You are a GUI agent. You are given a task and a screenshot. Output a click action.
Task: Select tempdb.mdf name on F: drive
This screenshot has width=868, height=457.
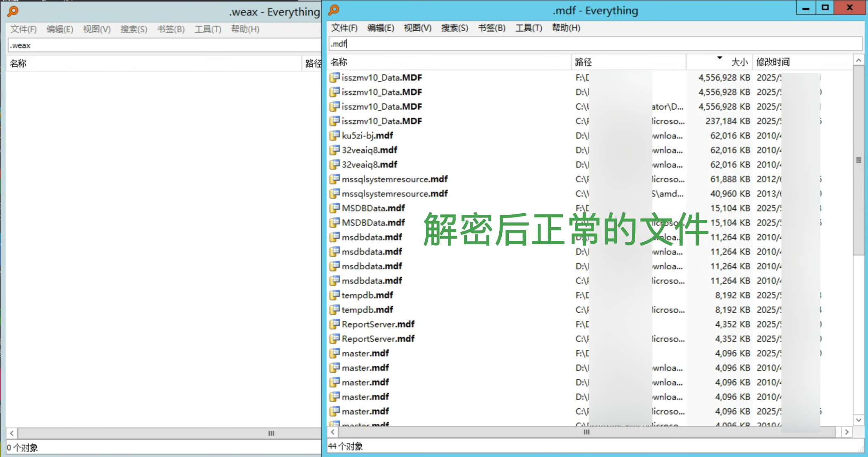click(x=367, y=295)
